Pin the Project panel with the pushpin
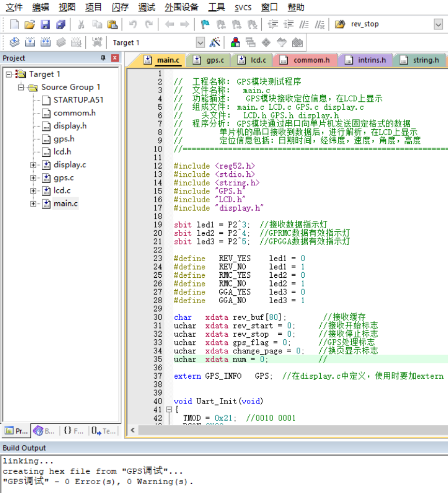The height and width of the screenshot is (493, 448). (103, 58)
